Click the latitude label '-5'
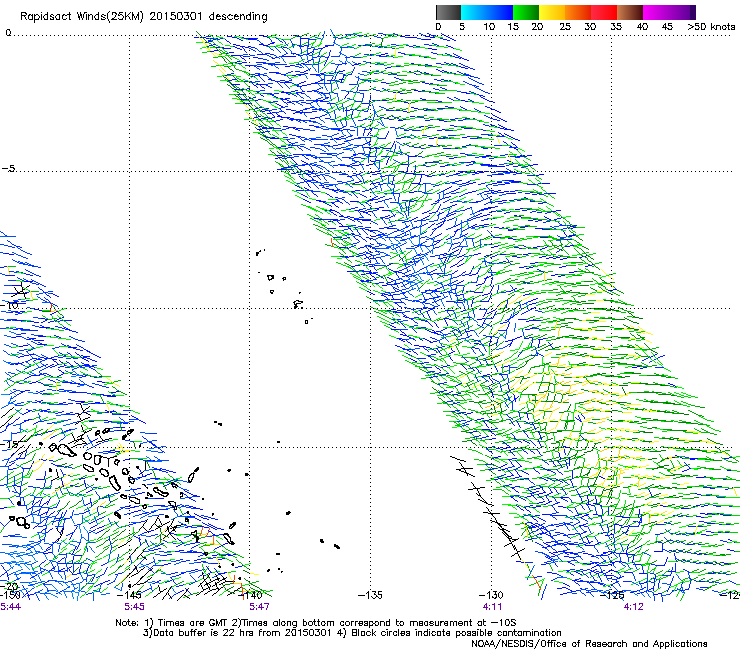740x650 pixels. click(x=9, y=169)
